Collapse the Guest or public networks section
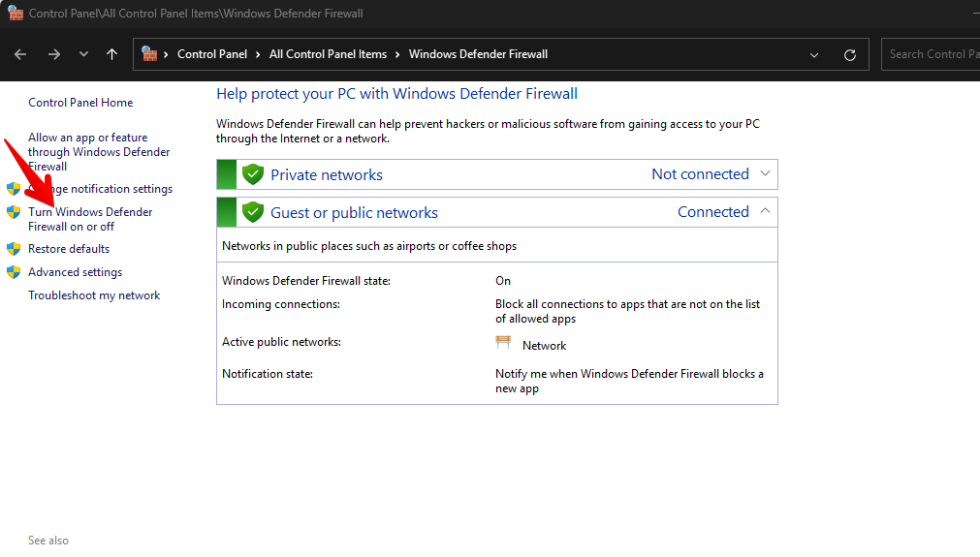This screenshot has height=557, width=980. (765, 211)
